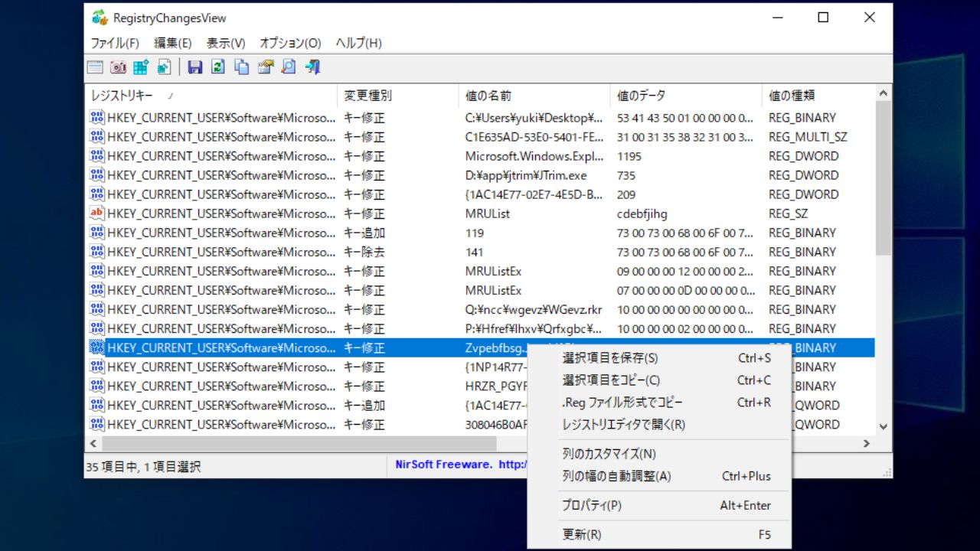Select the value data cell 1195
Viewport: 980px width, 551px height.
click(629, 156)
